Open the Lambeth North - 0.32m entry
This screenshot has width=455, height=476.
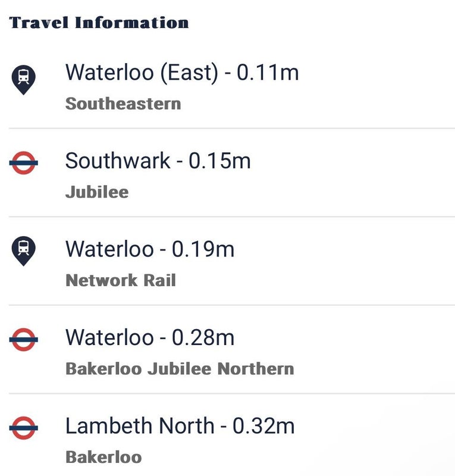click(x=180, y=426)
